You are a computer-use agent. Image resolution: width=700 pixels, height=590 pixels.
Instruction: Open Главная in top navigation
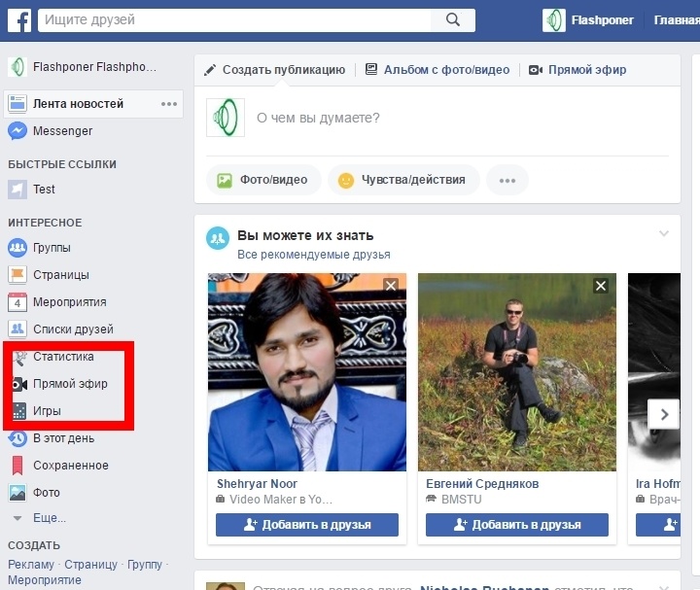point(676,20)
